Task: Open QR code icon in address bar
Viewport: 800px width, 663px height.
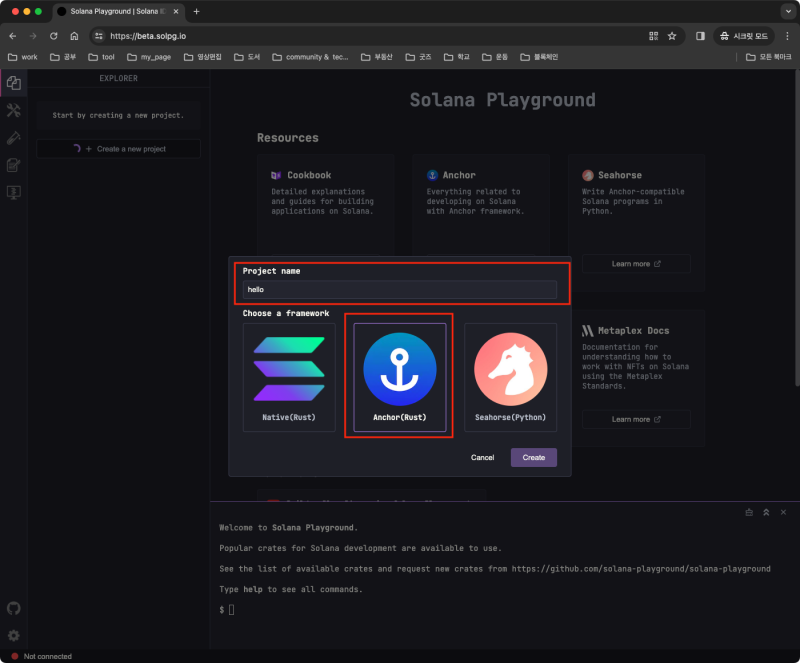Action: 653,36
